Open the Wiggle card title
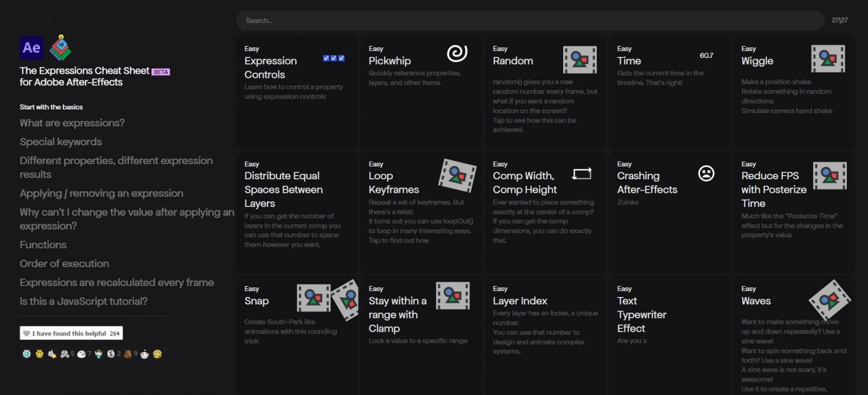Image resolution: width=868 pixels, height=395 pixels. click(757, 61)
